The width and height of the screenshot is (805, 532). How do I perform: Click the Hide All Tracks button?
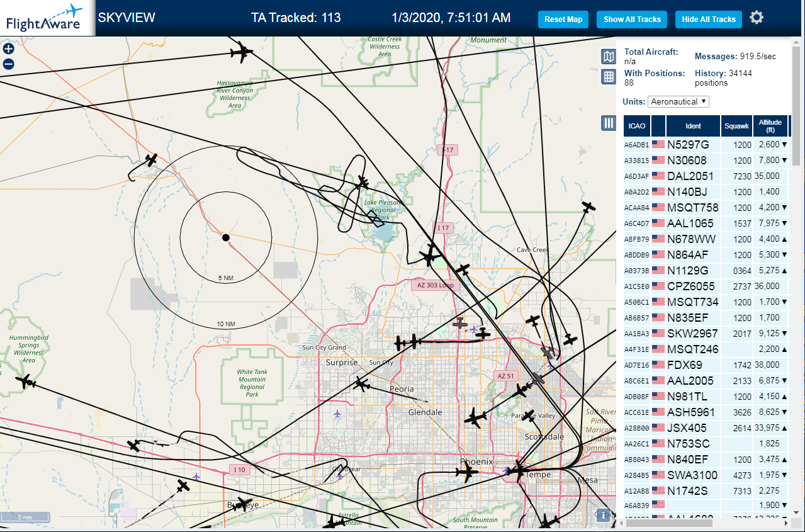click(x=709, y=19)
